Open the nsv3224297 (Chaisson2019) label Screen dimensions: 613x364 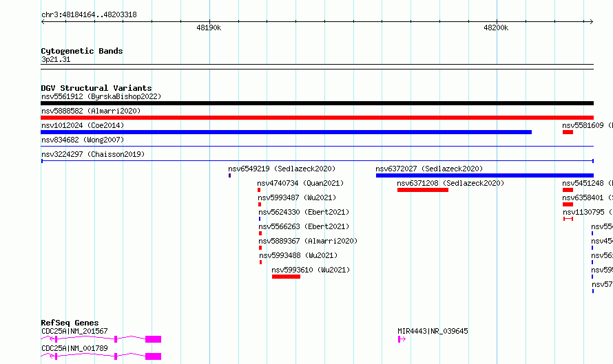93,154
